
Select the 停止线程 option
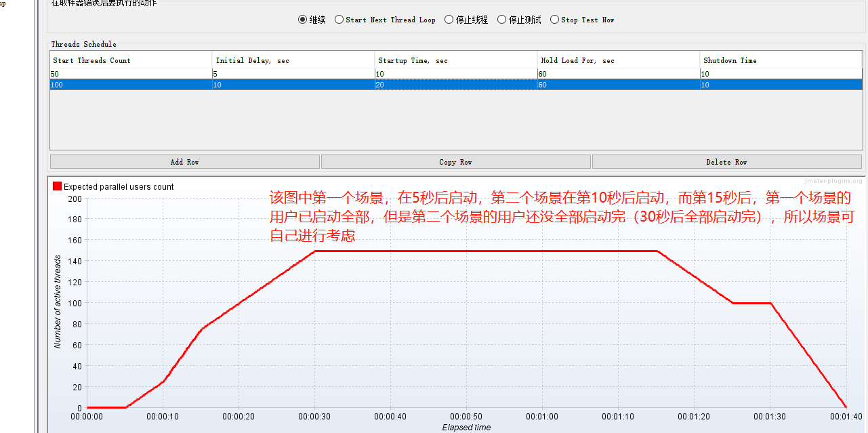pos(447,19)
